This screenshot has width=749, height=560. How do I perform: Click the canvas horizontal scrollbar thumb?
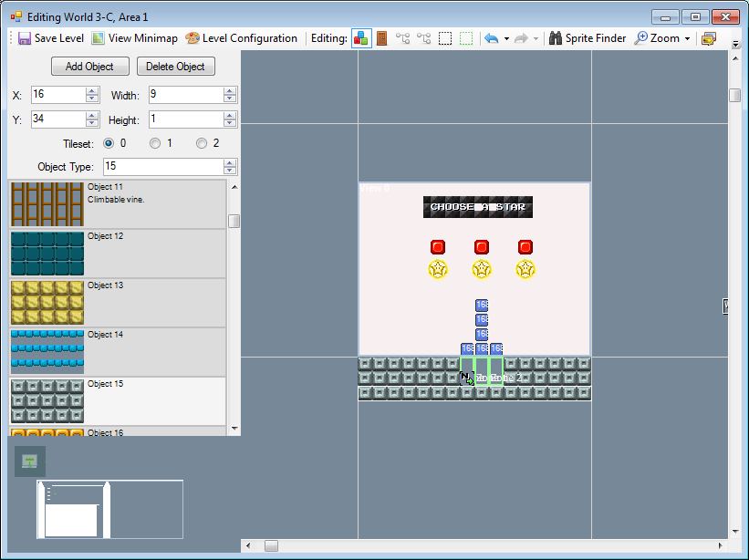(271, 545)
